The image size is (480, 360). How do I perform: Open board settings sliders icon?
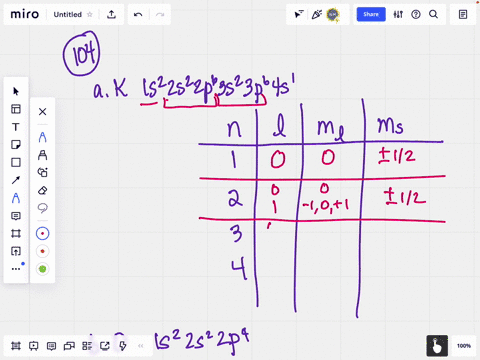point(398,14)
